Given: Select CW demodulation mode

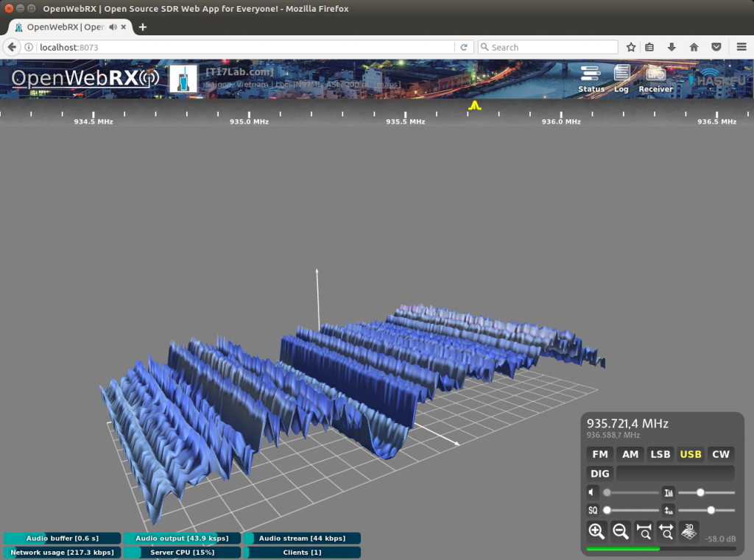Looking at the screenshot, I should (720, 454).
